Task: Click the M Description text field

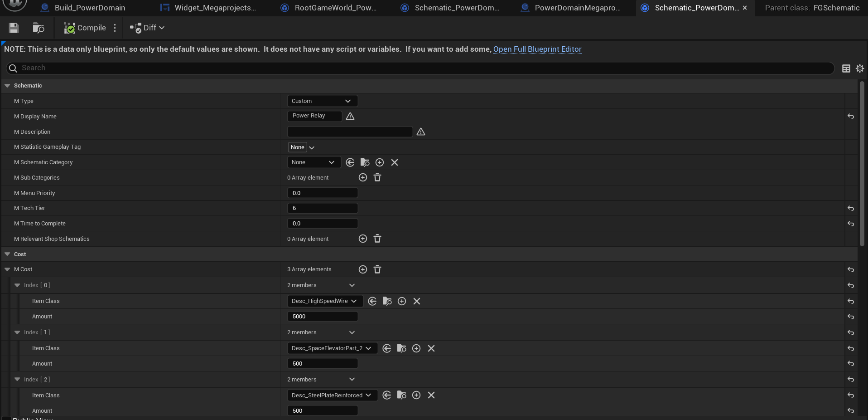Action: click(350, 132)
